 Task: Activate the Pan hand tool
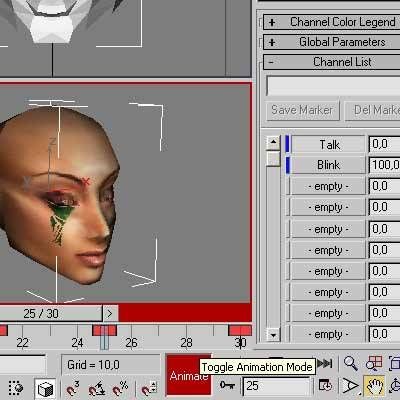(x=375, y=387)
